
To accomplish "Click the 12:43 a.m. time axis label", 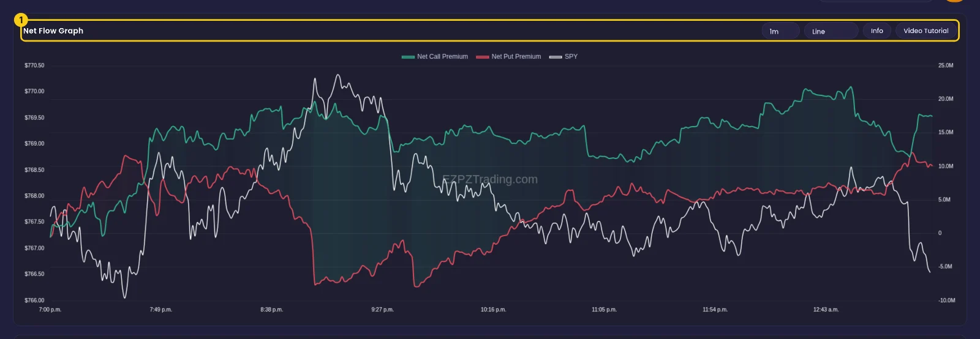I will pyautogui.click(x=826, y=310).
